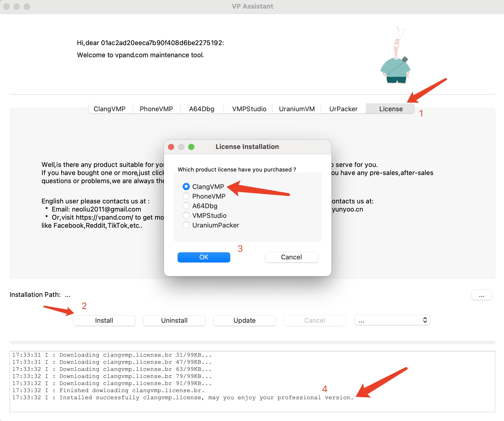The width and height of the screenshot is (504, 421).
Task: Select the PhoneVMP radio option
Action: [186, 196]
